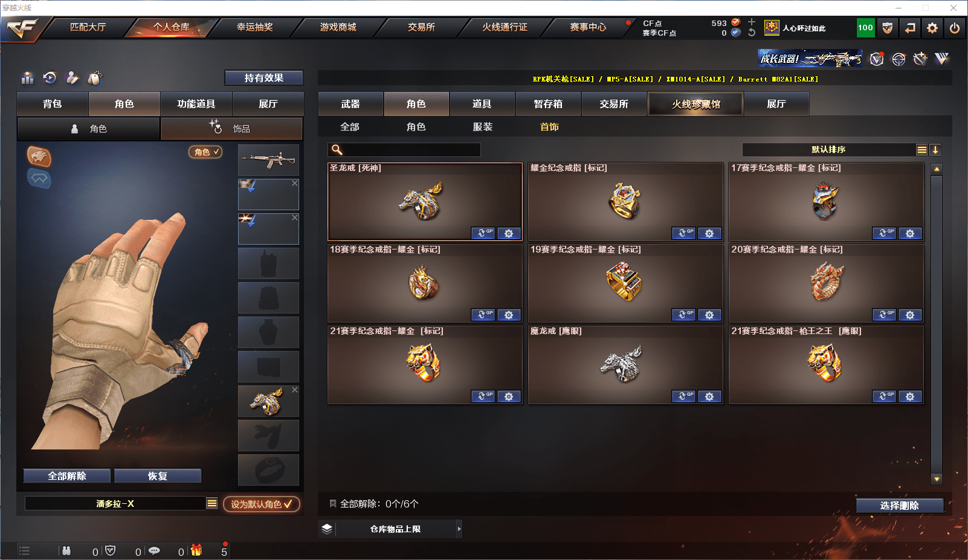This screenshot has width=968, height=560.
Task: Expand the 潘多拉-X character list
Action: 212,503
